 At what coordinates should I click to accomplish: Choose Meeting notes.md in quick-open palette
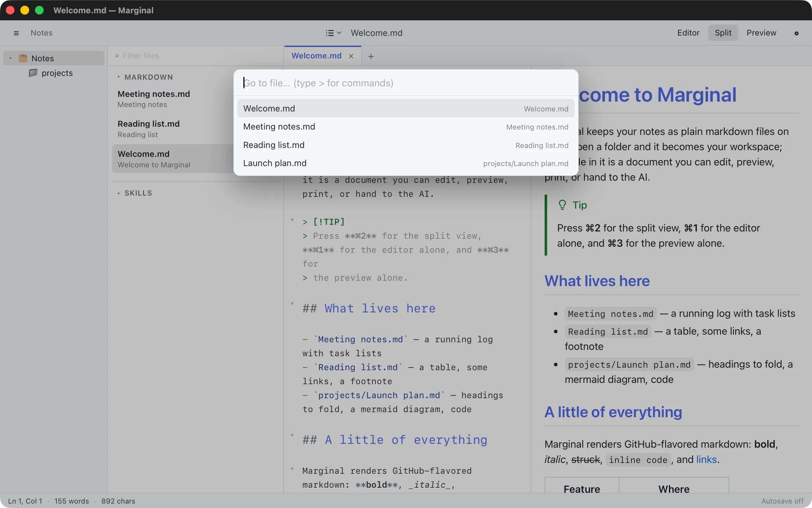click(x=406, y=127)
